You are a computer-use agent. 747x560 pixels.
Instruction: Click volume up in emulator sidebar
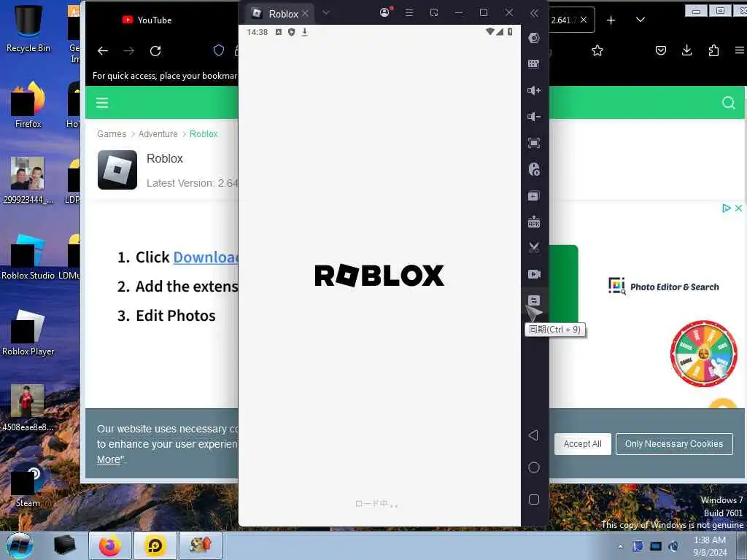click(534, 90)
